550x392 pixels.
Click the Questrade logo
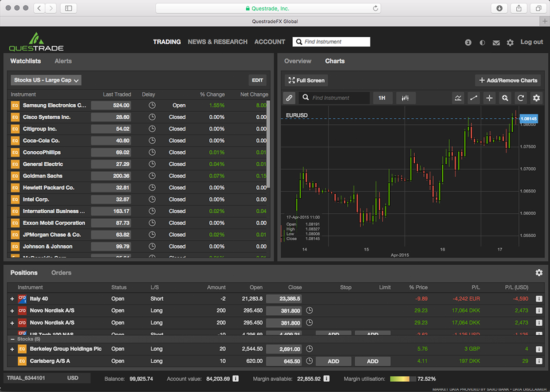36,42
